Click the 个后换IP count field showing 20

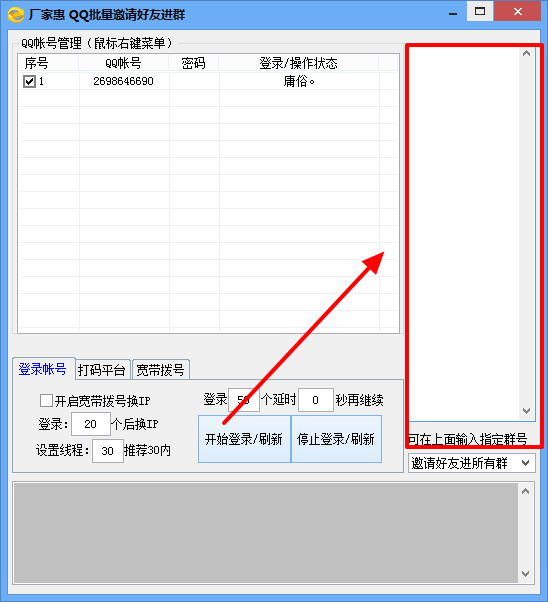point(91,424)
